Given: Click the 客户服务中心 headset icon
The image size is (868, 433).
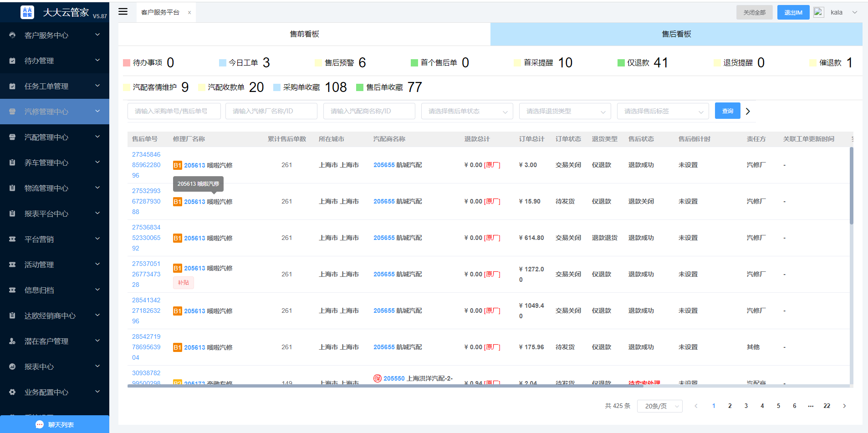Looking at the screenshot, I should (x=12, y=35).
